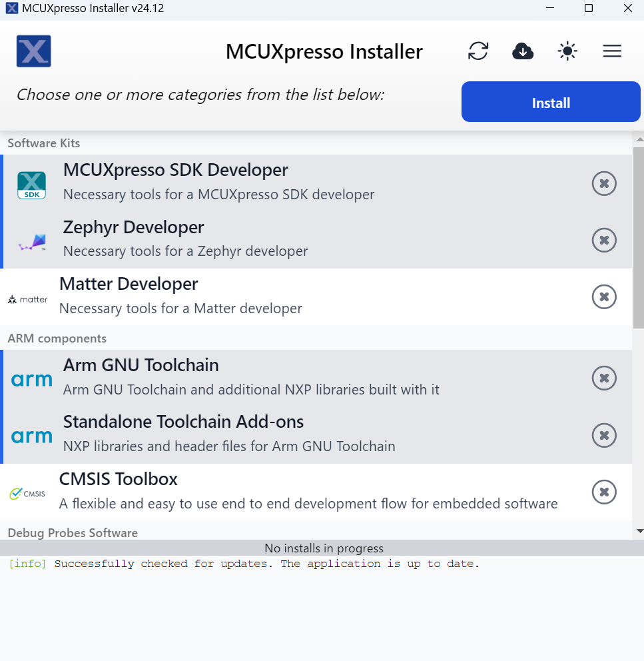The width and height of the screenshot is (644, 661).
Task: Click the 'No installs in progress' status bar
Action: [322, 548]
